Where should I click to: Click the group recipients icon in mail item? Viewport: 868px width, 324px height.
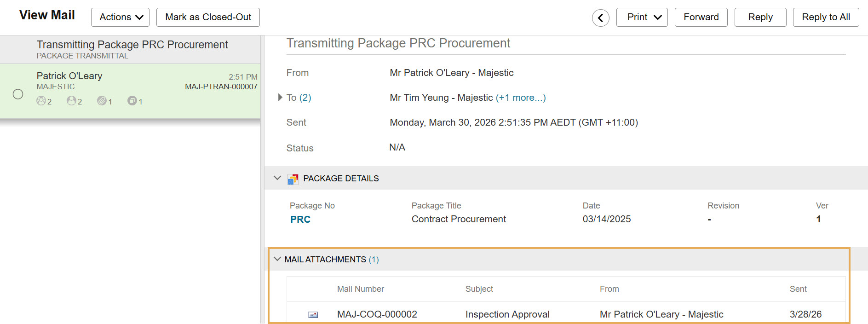click(41, 101)
